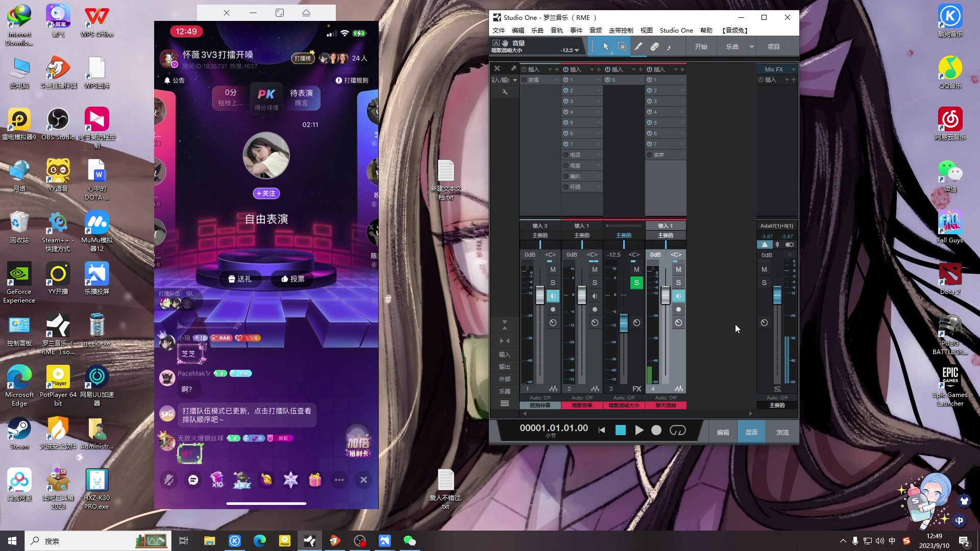Screen dimensions: 980x551
Task: Open the 视图 menu
Action: click(647, 31)
